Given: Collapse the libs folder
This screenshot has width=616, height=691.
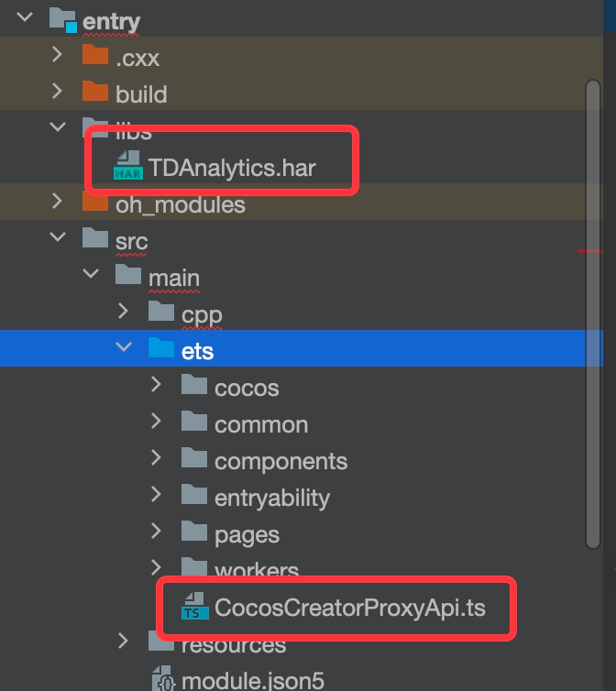Looking at the screenshot, I should (58, 126).
